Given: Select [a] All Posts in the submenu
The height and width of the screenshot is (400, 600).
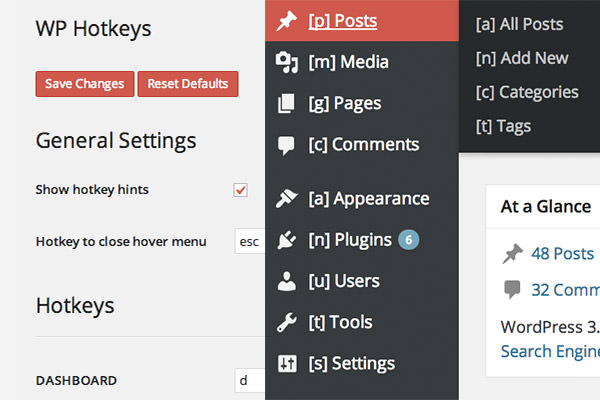Looking at the screenshot, I should [x=519, y=24].
